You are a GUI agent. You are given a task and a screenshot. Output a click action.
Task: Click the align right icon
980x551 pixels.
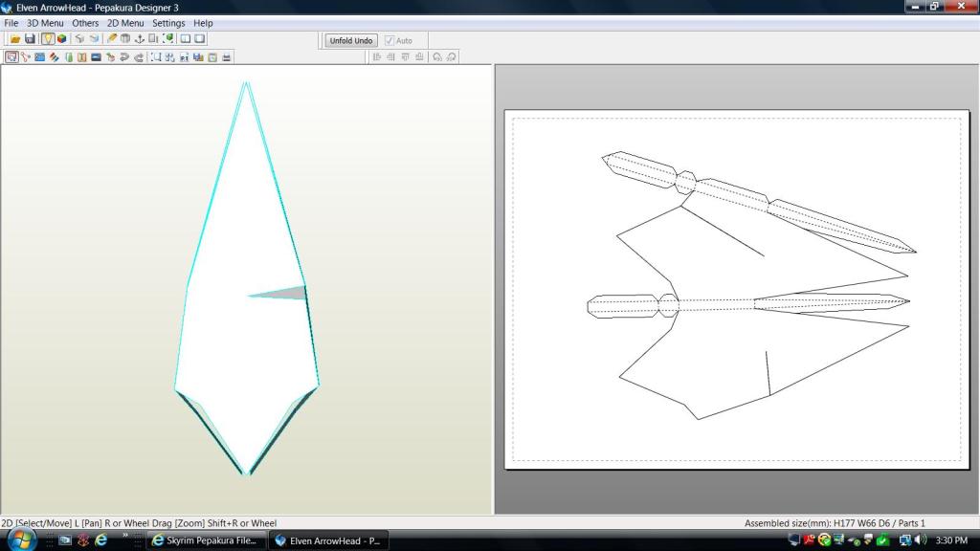(x=390, y=57)
